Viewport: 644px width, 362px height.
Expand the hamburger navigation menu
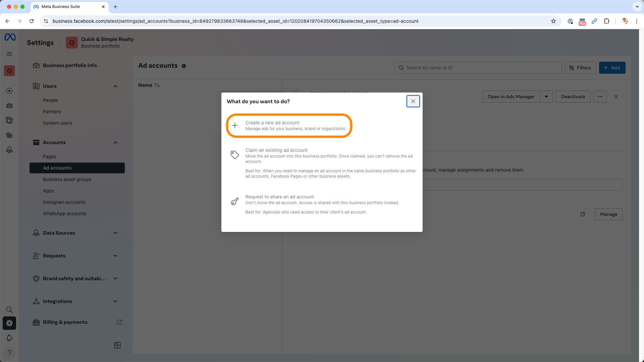[9, 54]
